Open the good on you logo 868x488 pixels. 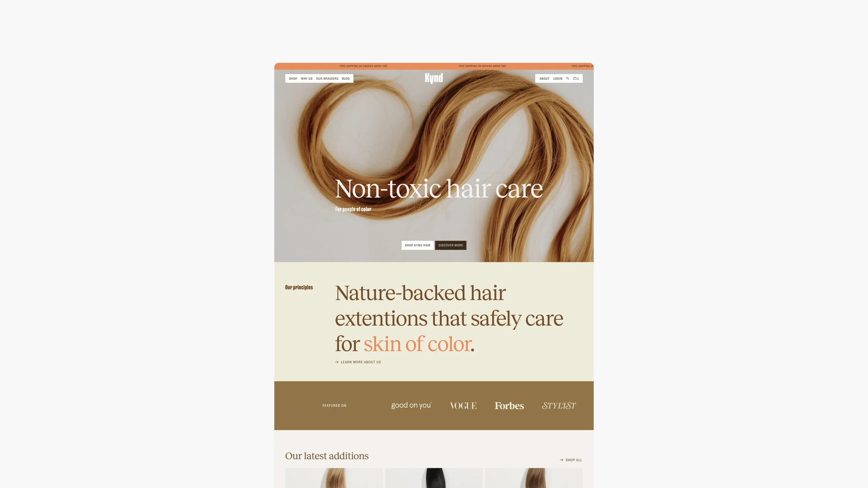411,405
